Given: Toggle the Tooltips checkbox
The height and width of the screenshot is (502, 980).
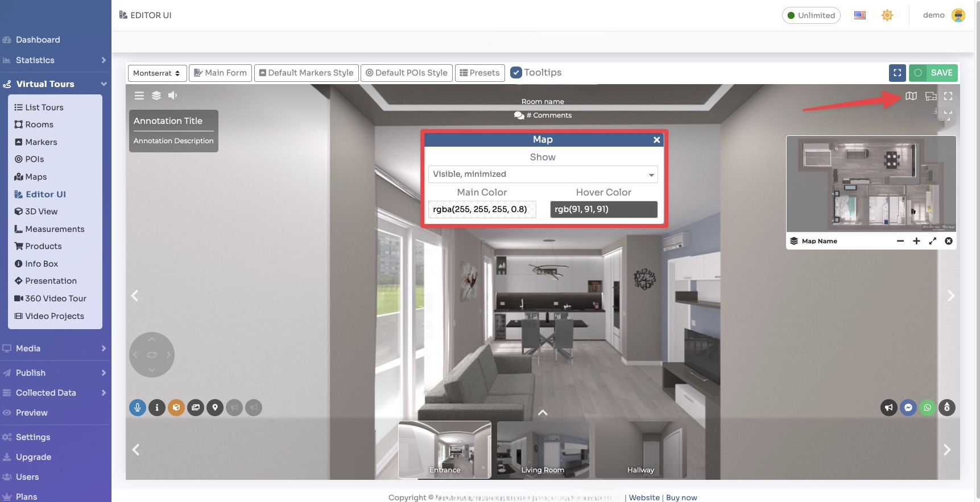Looking at the screenshot, I should tap(516, 73).
